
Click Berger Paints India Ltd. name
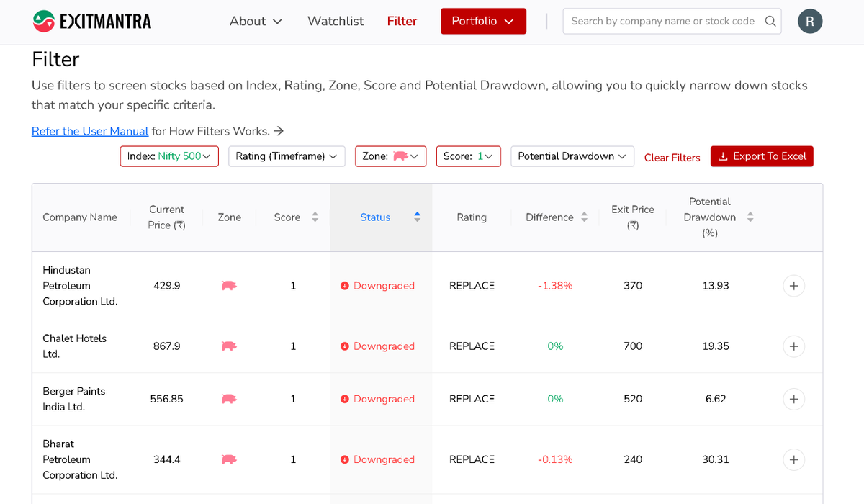[x=73, y=399]
